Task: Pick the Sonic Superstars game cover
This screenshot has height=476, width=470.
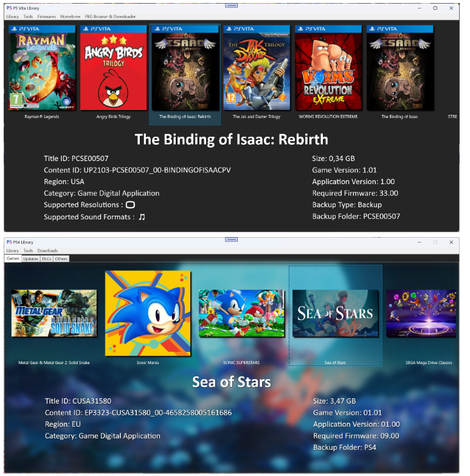Action: (x=241, y=313)
